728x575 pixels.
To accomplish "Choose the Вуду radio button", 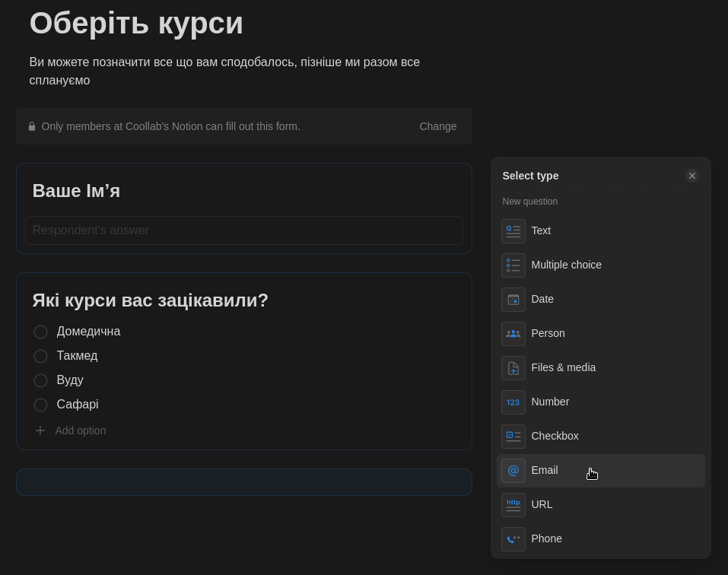I will pos(41,381).
